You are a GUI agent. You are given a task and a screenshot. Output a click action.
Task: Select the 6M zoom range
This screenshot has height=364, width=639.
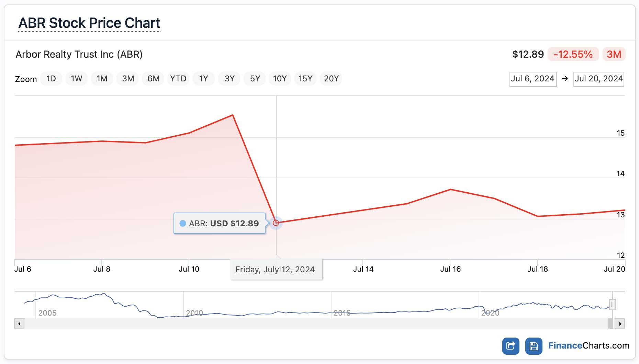[x=154, y=79]
